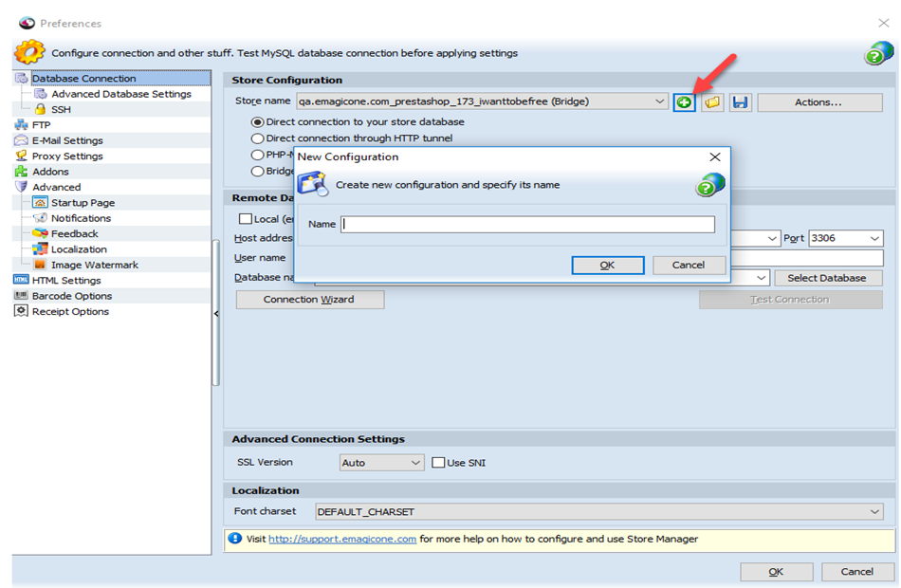Click the Database Connection tree icon
The width and height of the screenshot is (901, 588).
pos(22,78)
